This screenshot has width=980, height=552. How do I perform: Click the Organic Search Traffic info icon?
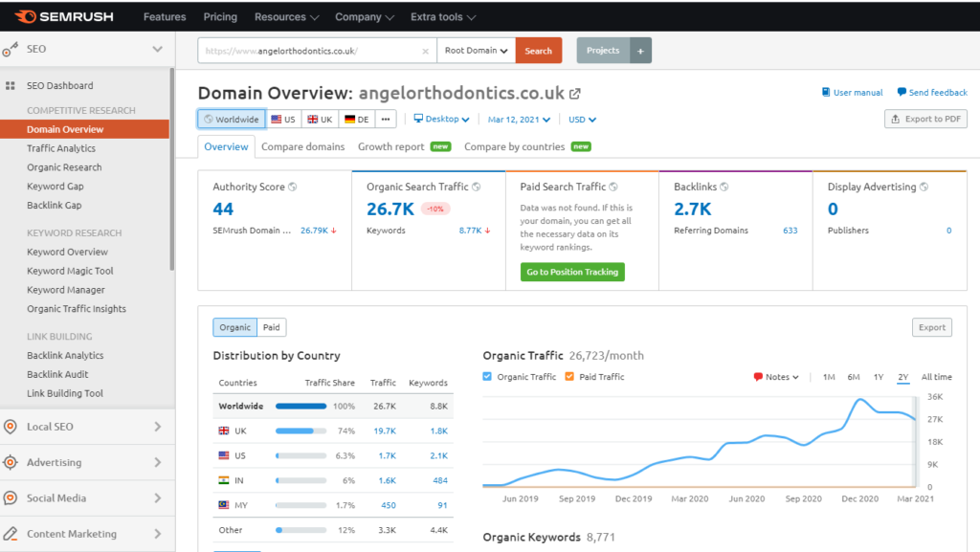(x=477, y=187)
